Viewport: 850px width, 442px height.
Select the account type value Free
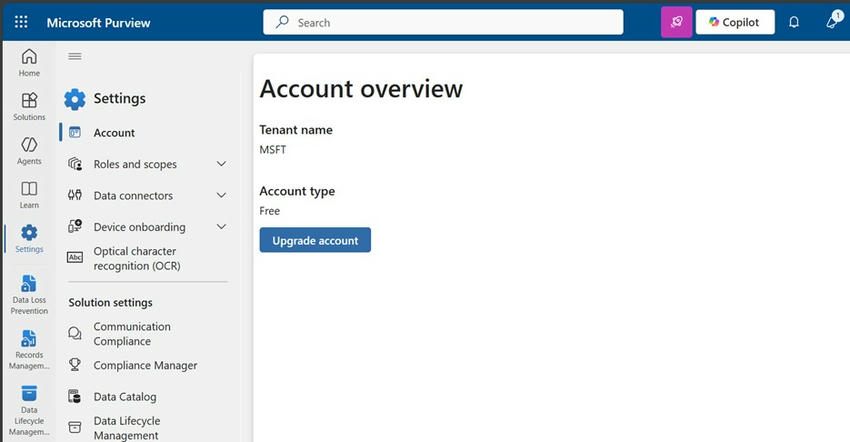point(269,211)
